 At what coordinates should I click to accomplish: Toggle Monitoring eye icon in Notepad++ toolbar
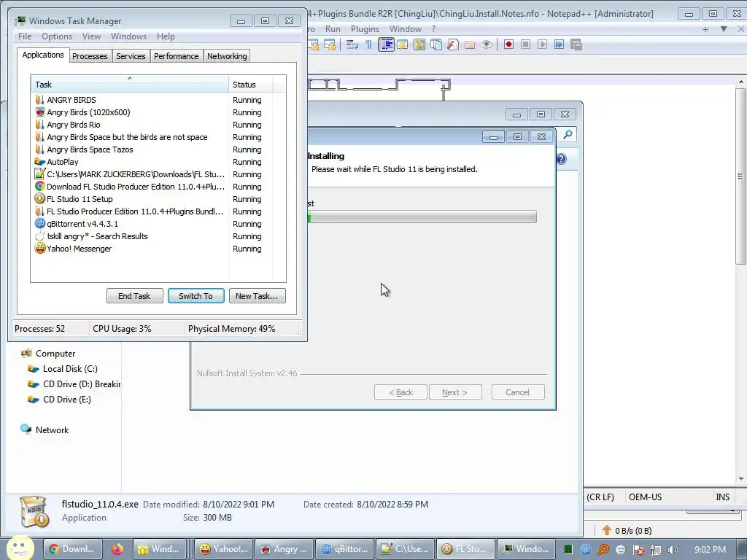tap(487, 44)
